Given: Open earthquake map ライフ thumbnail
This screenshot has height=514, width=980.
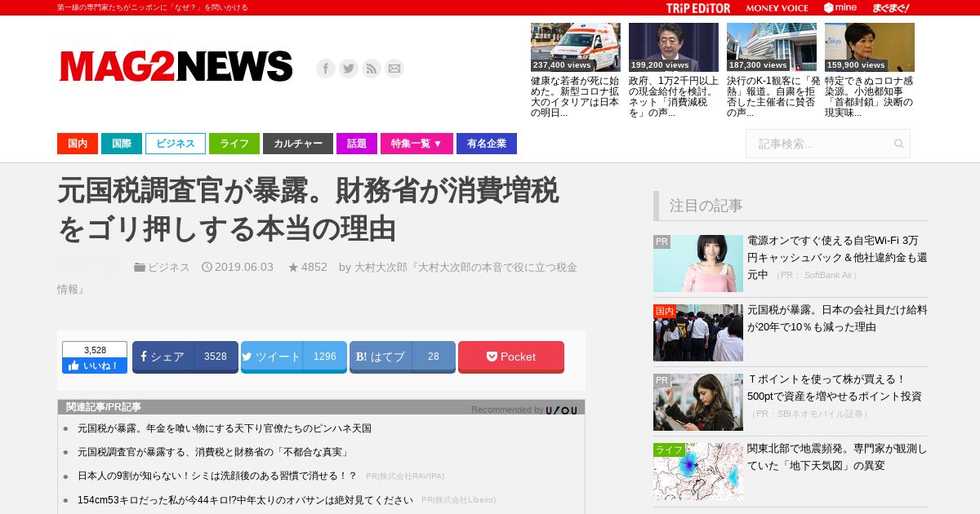Looking at the screenshot, I should [698, 472].
